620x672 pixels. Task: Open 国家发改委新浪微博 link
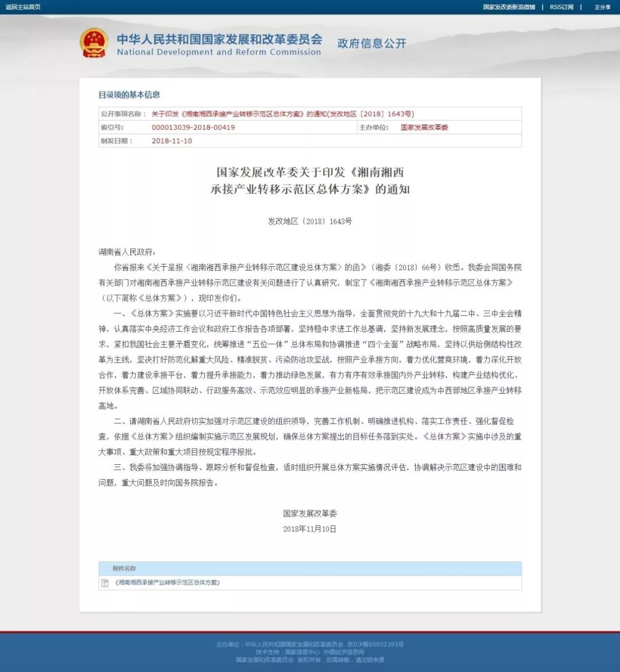pos(509,7)
